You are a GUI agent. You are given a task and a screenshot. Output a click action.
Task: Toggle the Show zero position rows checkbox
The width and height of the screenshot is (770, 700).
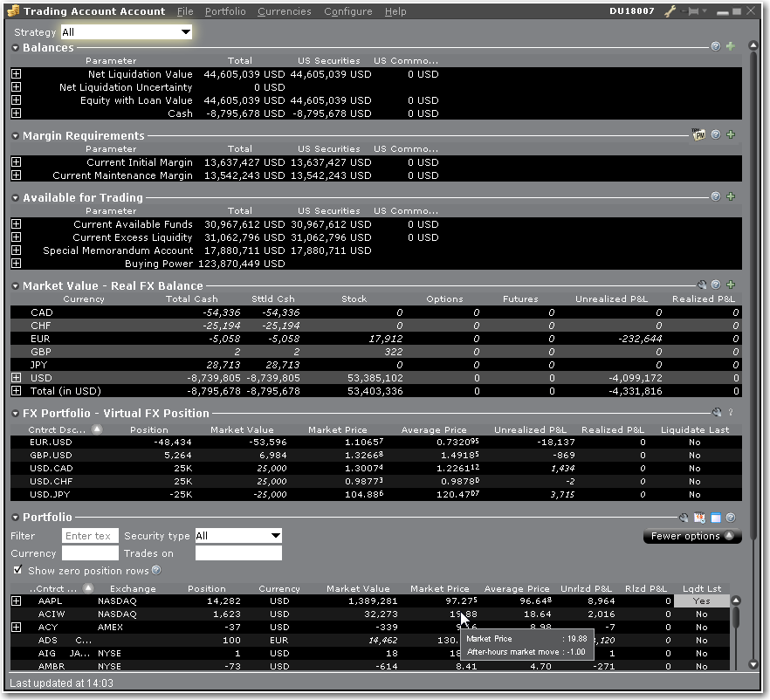pos(18,570)
